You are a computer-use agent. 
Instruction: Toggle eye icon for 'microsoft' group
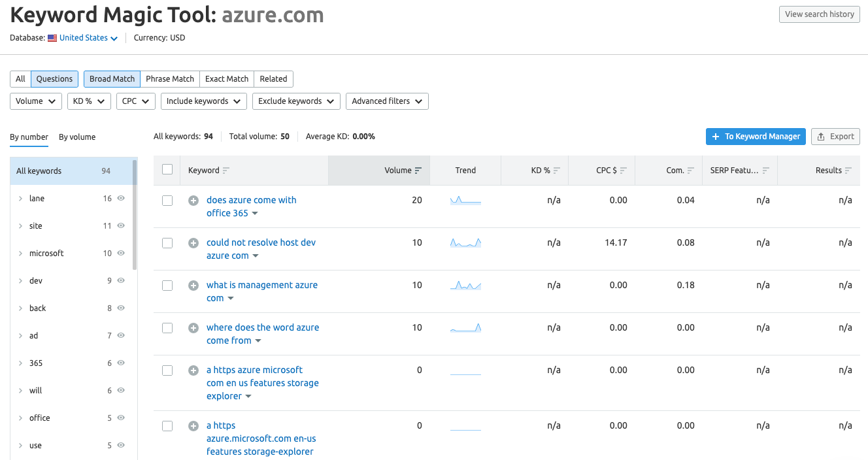[x=121, y=254]
